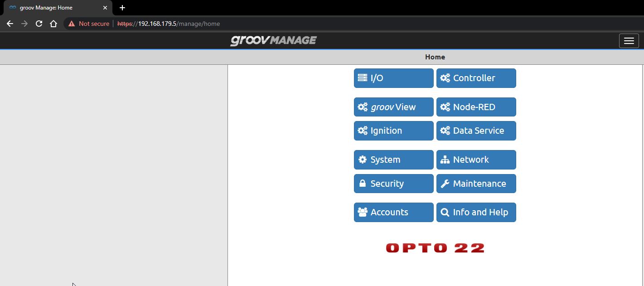Viewport: 644px width, 286px height.
Task: Open the Info and Help button
Action: [x=476, y=212]
